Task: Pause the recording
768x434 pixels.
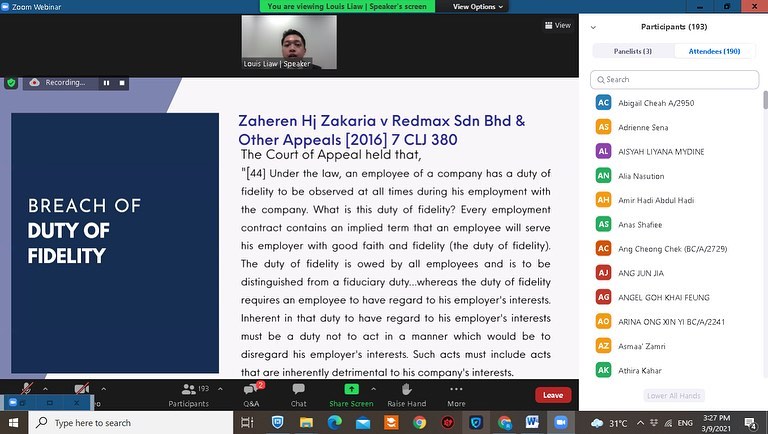Action: pos(106,82)
